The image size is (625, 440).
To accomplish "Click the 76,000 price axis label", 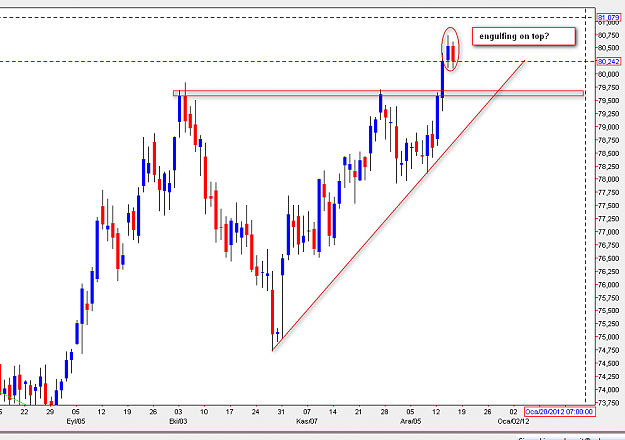I will (x=608, y=285).
